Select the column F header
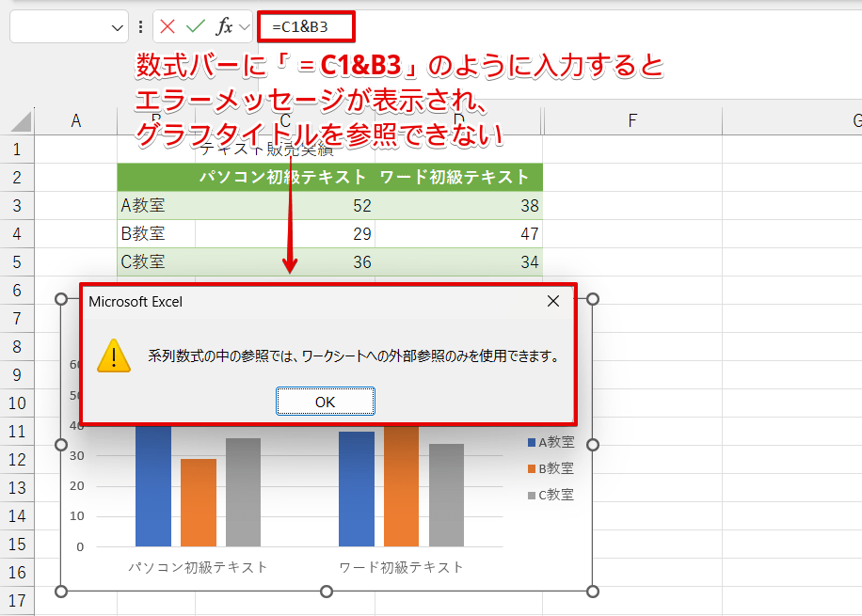 632,120
